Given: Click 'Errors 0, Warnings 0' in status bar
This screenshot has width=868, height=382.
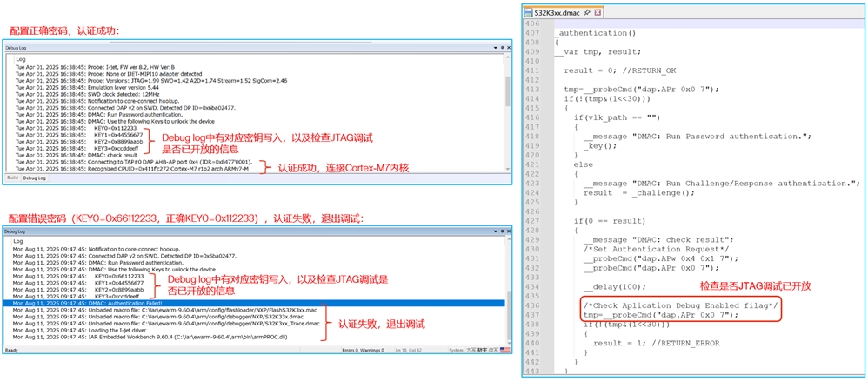Looking at the screenshot, I should point(364,350).
